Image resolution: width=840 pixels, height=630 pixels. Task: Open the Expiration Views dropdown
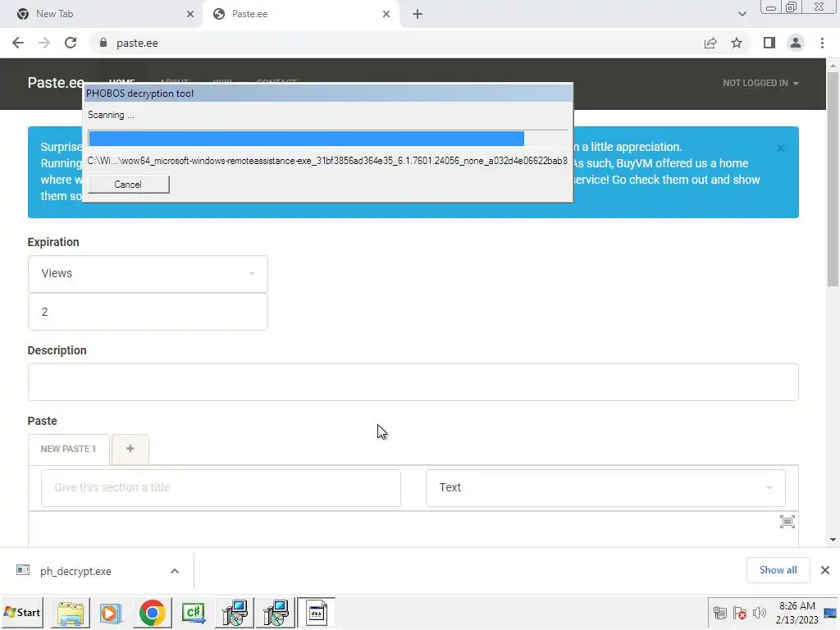pyautogui.click(x=148, y=274)
